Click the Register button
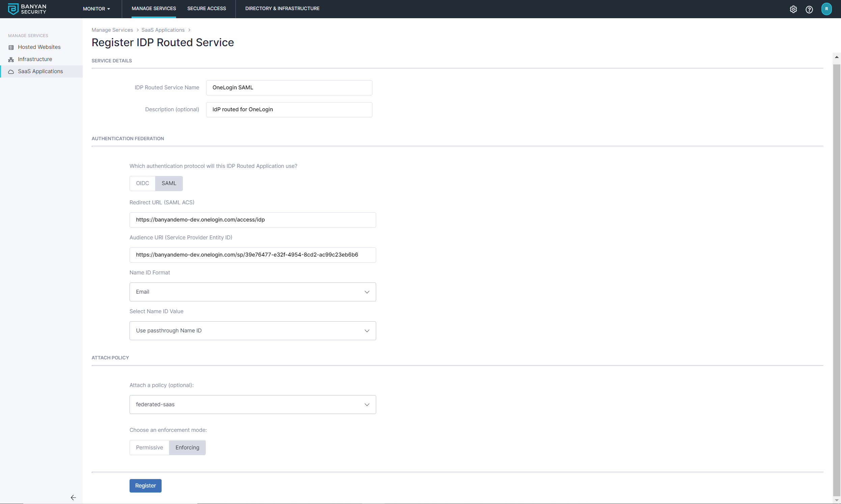Screen dimensions: 841x504 (x=145, y=485)
